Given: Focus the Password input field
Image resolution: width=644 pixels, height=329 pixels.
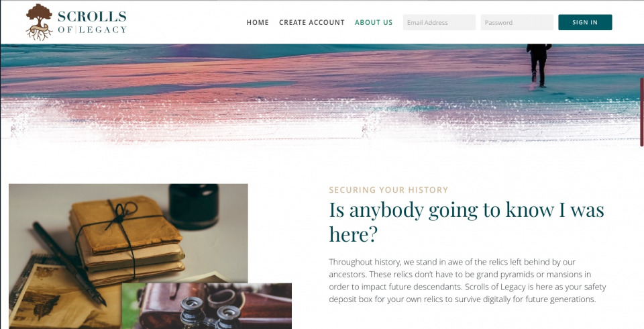Looking at the screenshot, I should 517,23.
